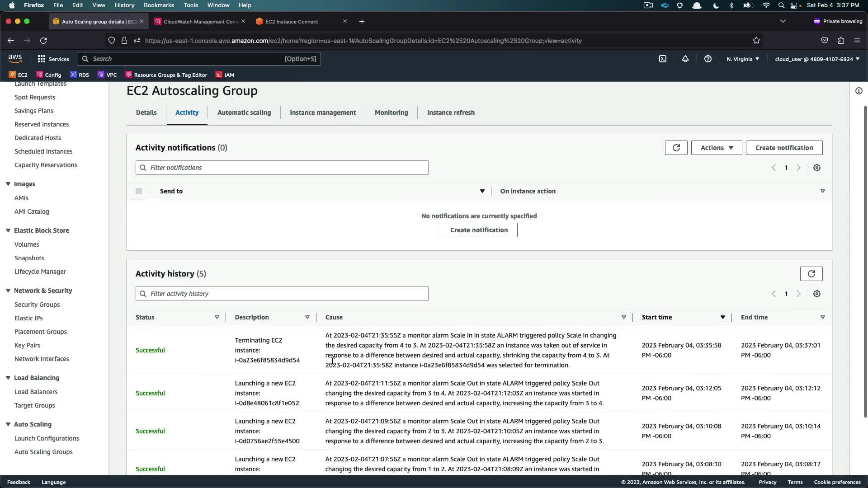The height and width of the screenshot is (488, 868).
Task: Tick the select-all notifications checkbox
Action: click(139, 191)
